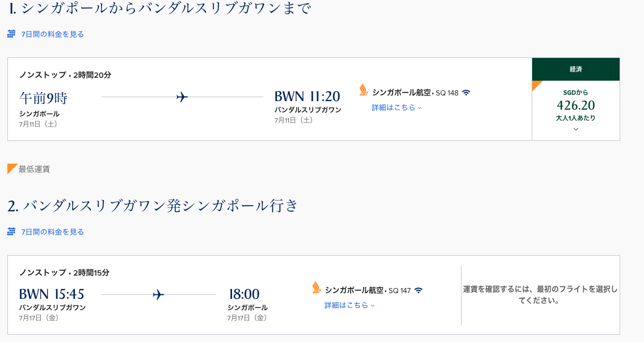The height and width of the screenshot is (342, 644).
Task: Click orange lowest-fare flag legend icon
Action: coord(12,169)
